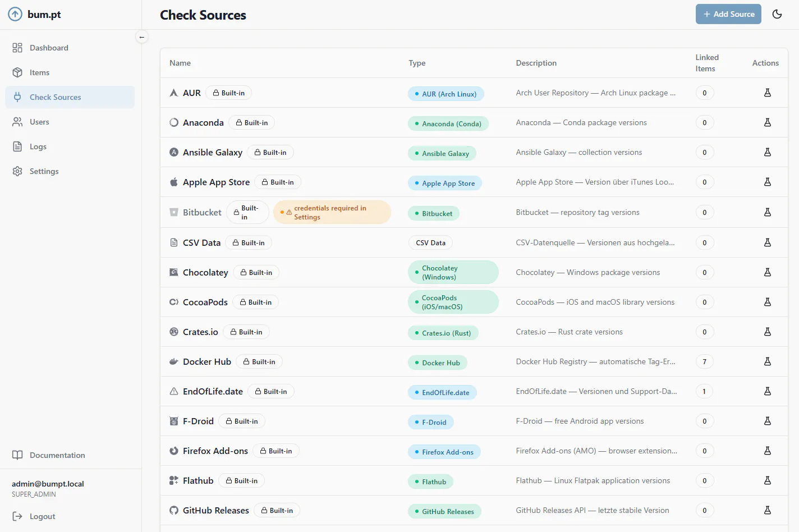The width and height of the screenshot is (799, 532).
Task: Click the flask icon in CSV Data row
Action: 767,242
